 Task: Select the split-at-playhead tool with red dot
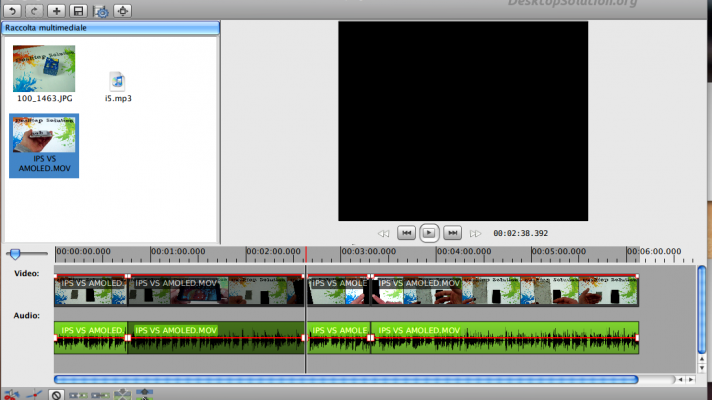[x=35, y=395]
